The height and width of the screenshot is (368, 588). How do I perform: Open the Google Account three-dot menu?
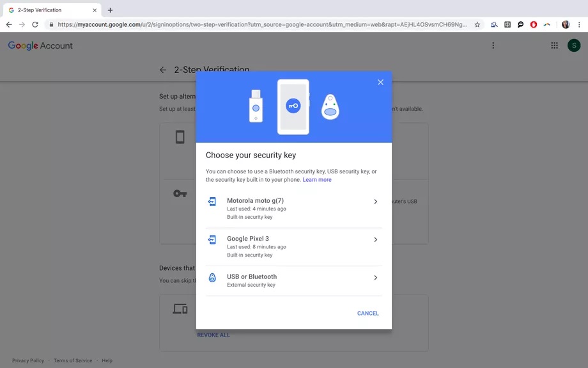pos(493,45)
